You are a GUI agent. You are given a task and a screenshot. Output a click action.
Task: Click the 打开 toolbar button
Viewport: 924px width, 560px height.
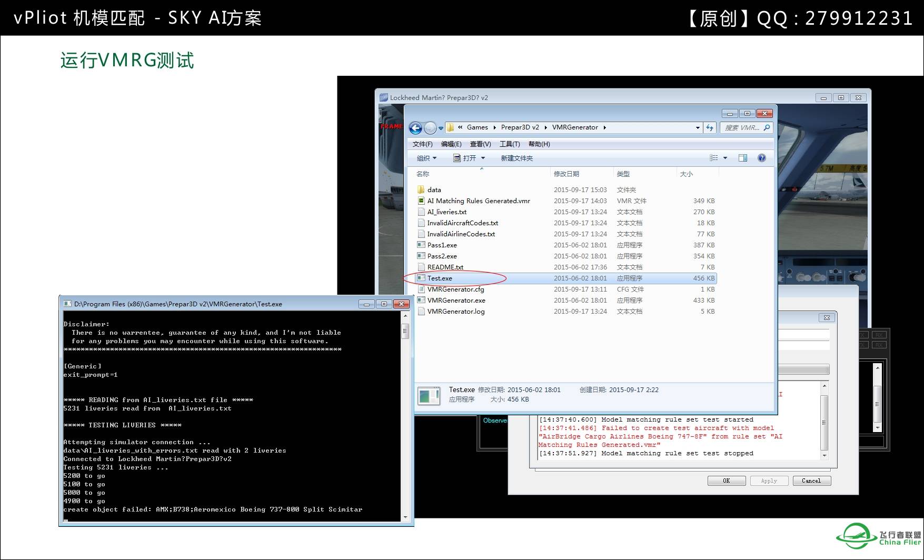click(465, 158)
